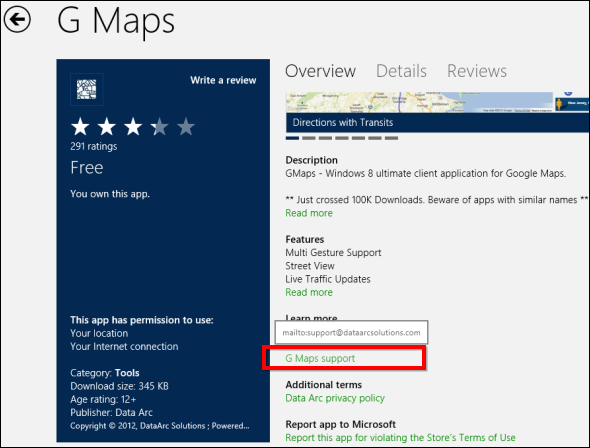Click the Additional terms heading

pyautogui.click(x=324, y=385)
